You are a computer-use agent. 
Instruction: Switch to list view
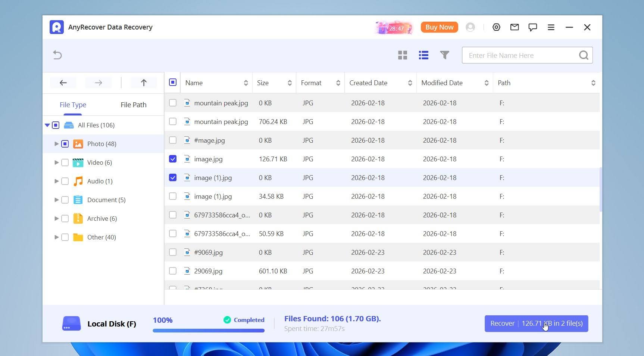[423, 55]
